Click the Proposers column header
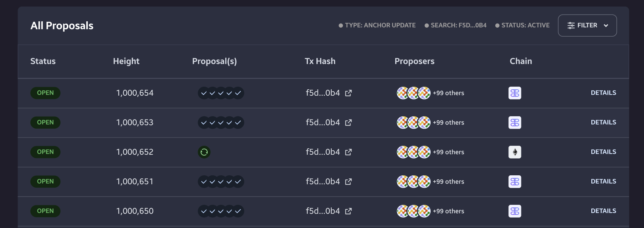This screenshot has height=228, width=644. (x=414, y=61)
